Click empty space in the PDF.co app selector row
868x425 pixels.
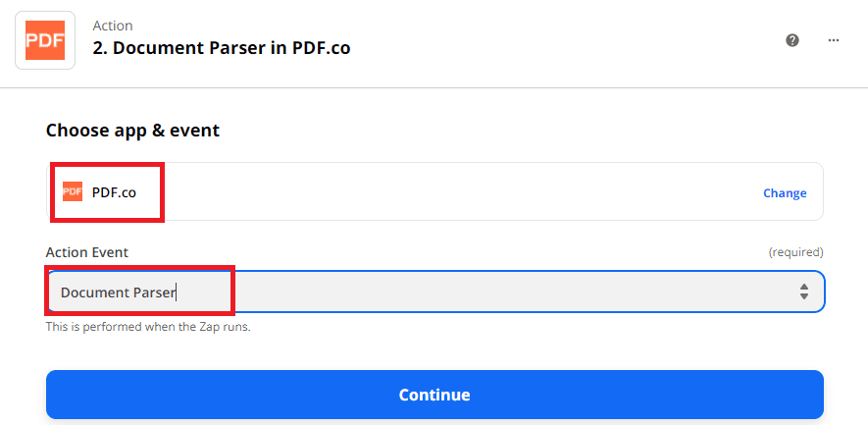(x=441, y=192)
